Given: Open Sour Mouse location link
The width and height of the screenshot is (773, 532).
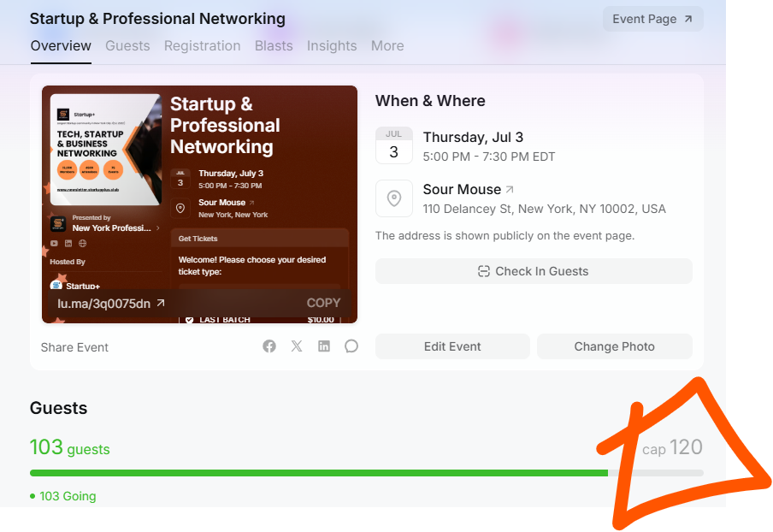Looking at the screenshot, I should tap(468, 189).
